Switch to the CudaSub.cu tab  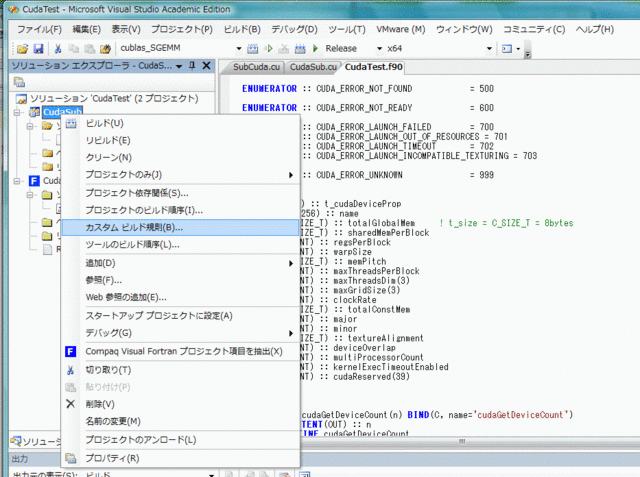pos(313,67)
